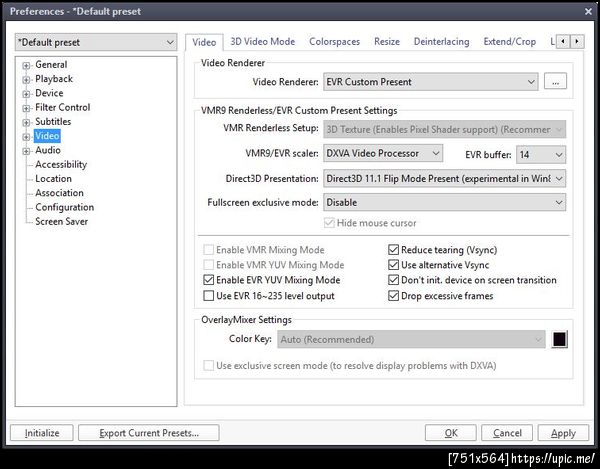
Task: Toggle Drop excessive frames checkbox
Action: pyautogui.click(x=440, y=296)
